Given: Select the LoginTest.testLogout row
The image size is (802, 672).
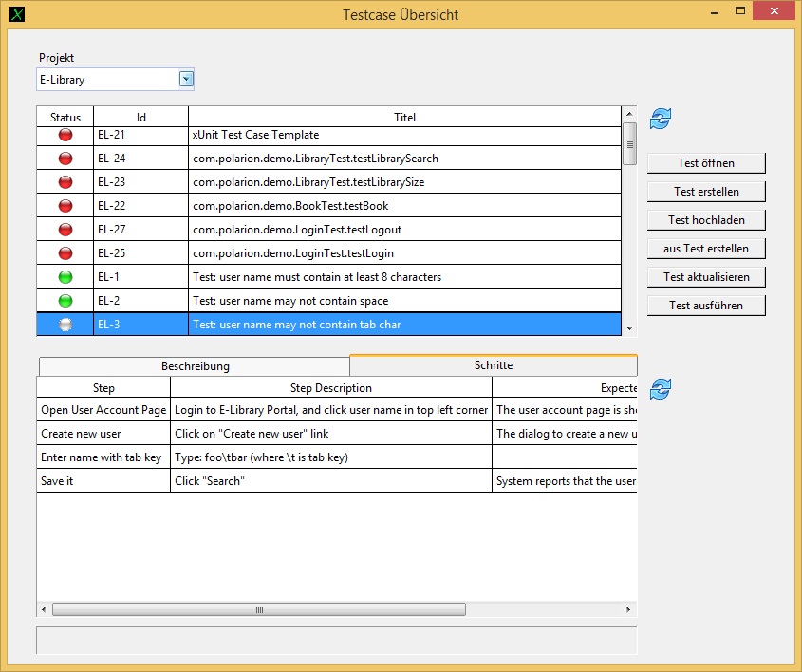Looking at the screenshot, I should [x=296, y=230].
